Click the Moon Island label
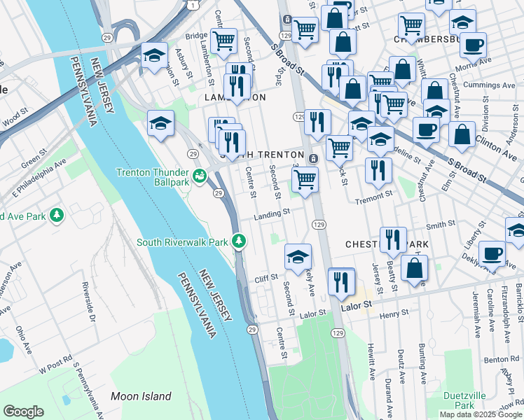 pyautogui.click(x=141, y=396)
